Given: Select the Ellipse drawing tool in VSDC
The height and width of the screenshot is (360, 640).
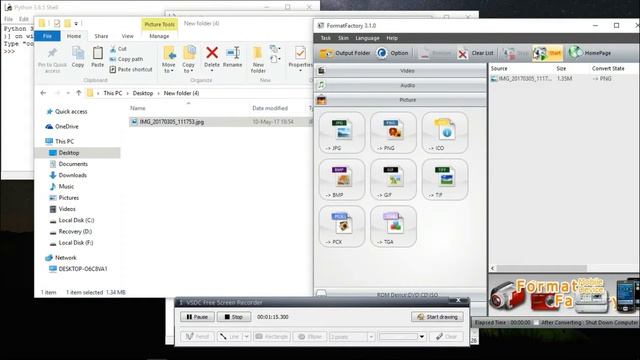Looking at the screenshot, I should point(310,337).
